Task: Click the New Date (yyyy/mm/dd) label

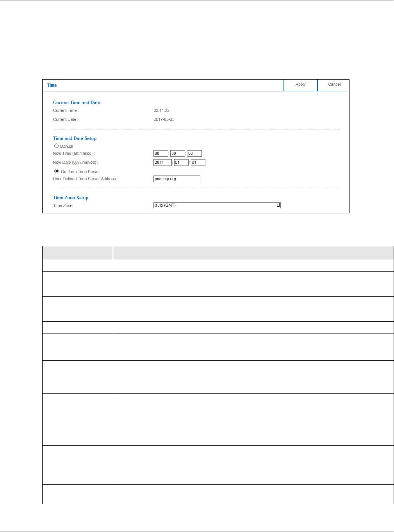Action: [x=76, y=163]
